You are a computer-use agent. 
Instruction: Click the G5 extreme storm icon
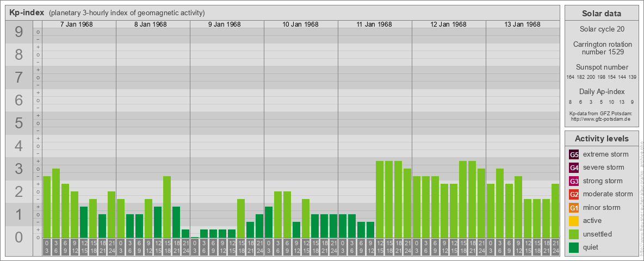[574, 155]
